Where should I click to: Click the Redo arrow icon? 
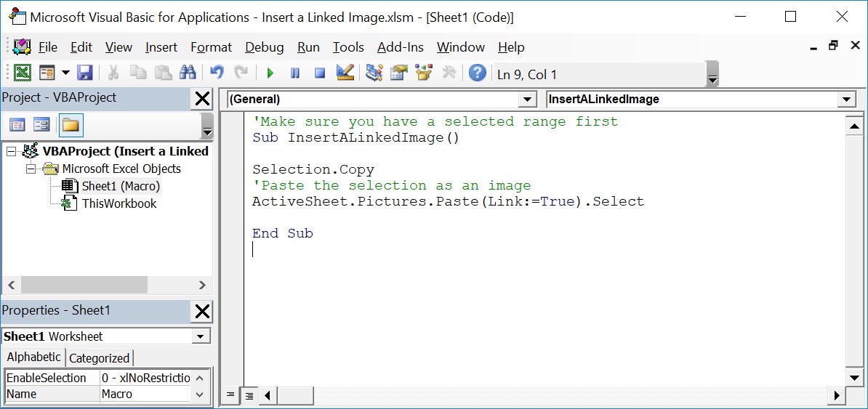tap(241, 73)
